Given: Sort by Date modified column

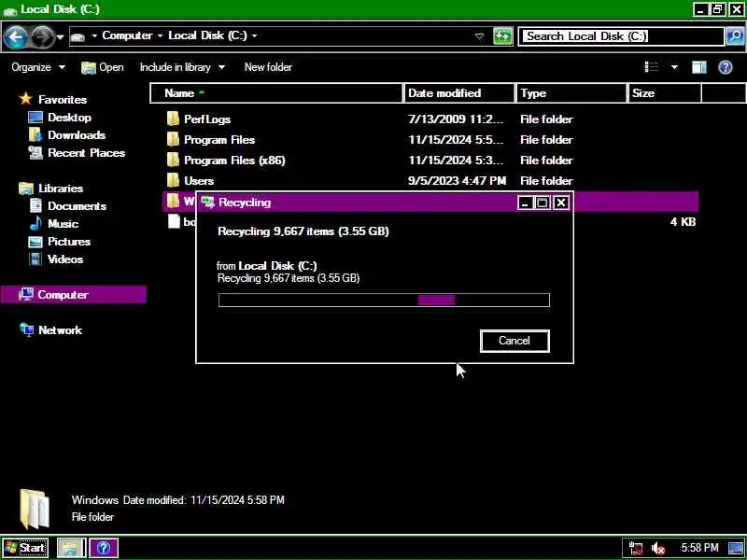Looking at the screenshot, I should tap(459, 93).
